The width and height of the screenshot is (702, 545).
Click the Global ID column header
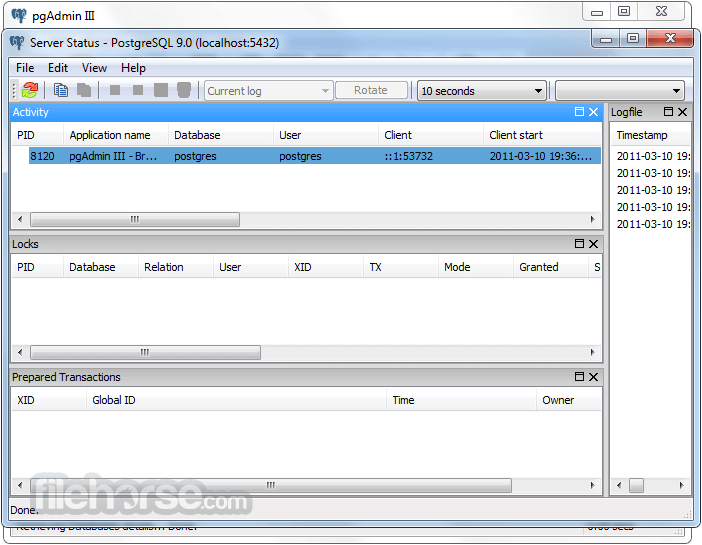pyautogui.click(x=236, y=400)
